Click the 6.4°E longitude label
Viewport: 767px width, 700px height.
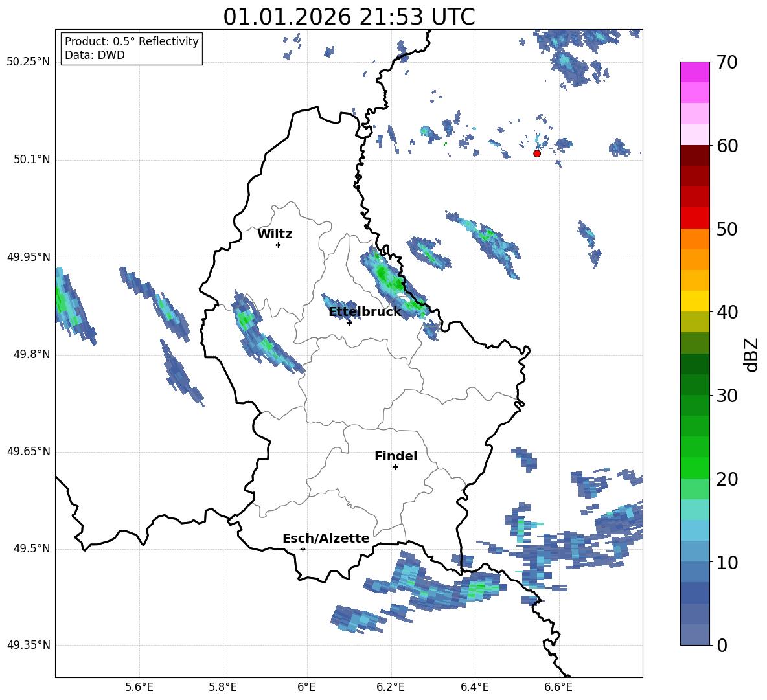474,687
